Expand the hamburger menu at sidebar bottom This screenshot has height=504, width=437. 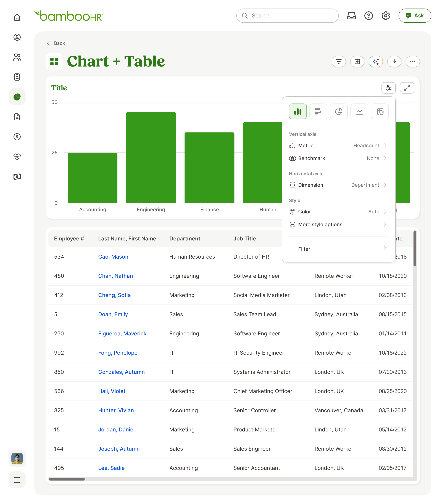[17, 480]
